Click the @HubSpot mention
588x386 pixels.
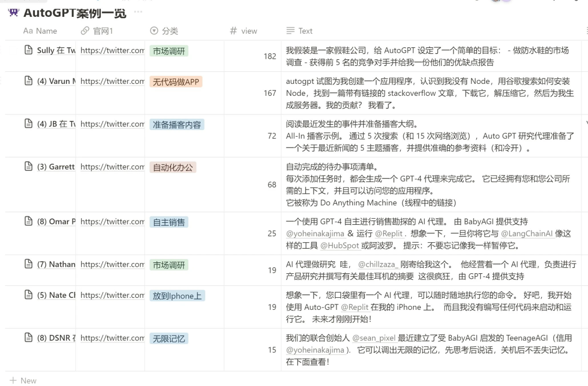pyautogui.click(x=339, y=246)
